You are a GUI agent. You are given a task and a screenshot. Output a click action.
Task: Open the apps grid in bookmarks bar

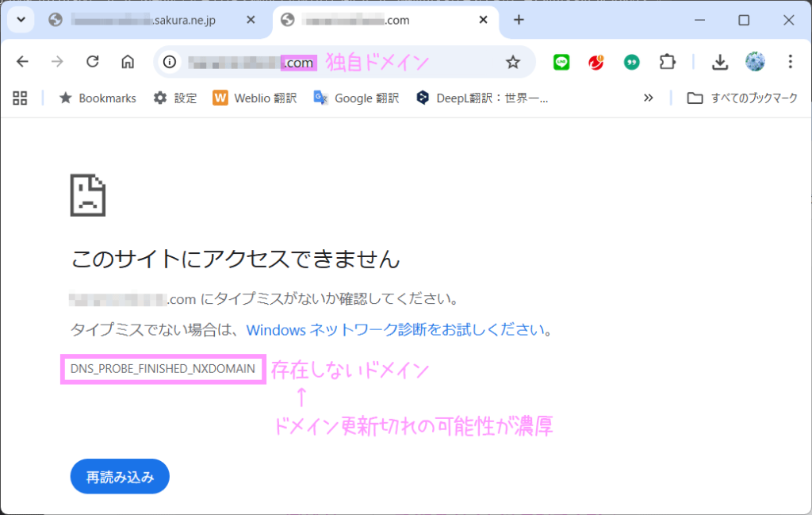(21, 98)
